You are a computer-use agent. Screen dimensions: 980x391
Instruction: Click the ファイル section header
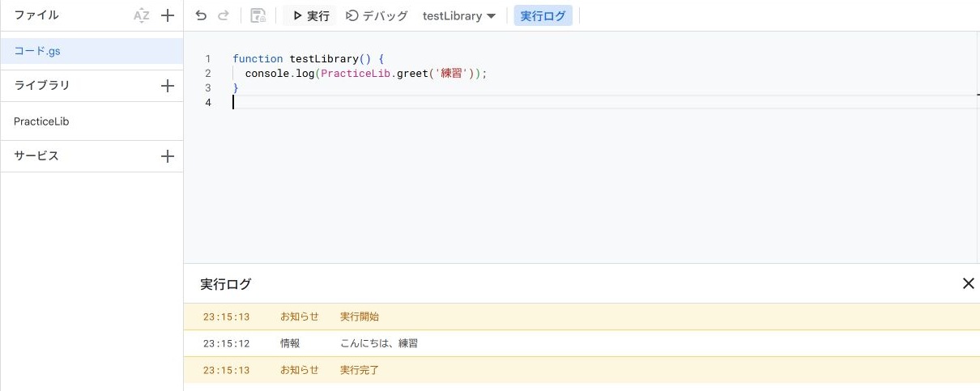[x=36, y=15]
